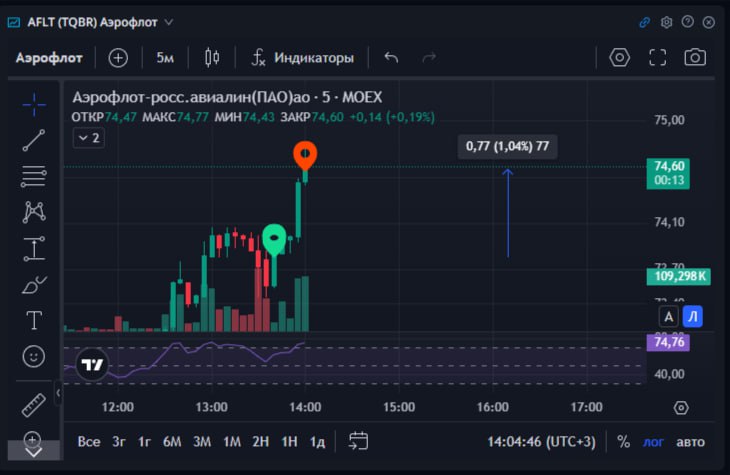The height and width of the screenshot is (475, 730).
Task: Select the '6М' date range
Action: point(172,441)
